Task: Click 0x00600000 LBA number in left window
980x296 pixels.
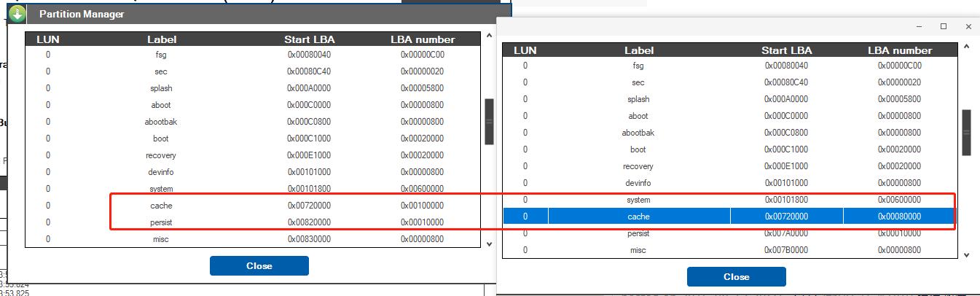Action: pos(422,189)
